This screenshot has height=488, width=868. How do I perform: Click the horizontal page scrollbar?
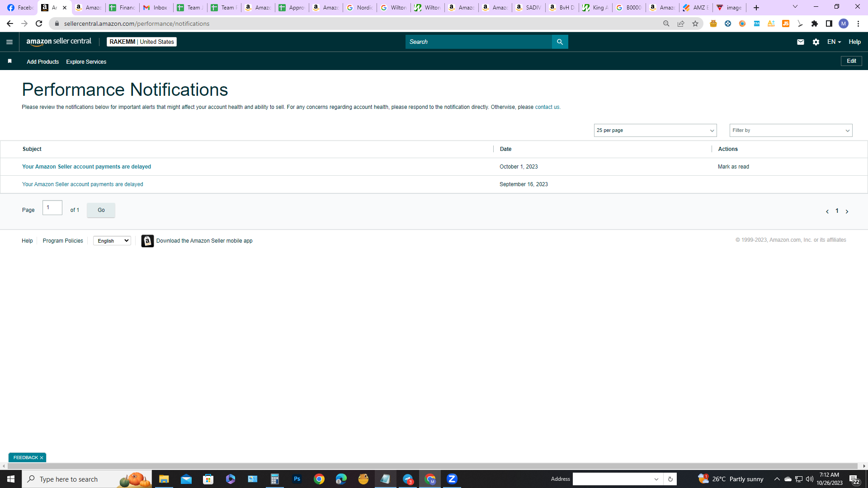pos(432,466)
